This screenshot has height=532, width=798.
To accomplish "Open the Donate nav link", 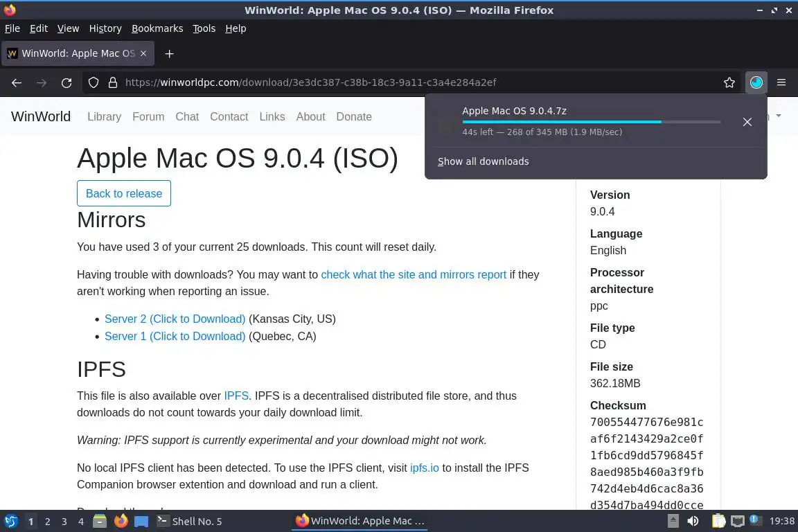I will point(354,116).
